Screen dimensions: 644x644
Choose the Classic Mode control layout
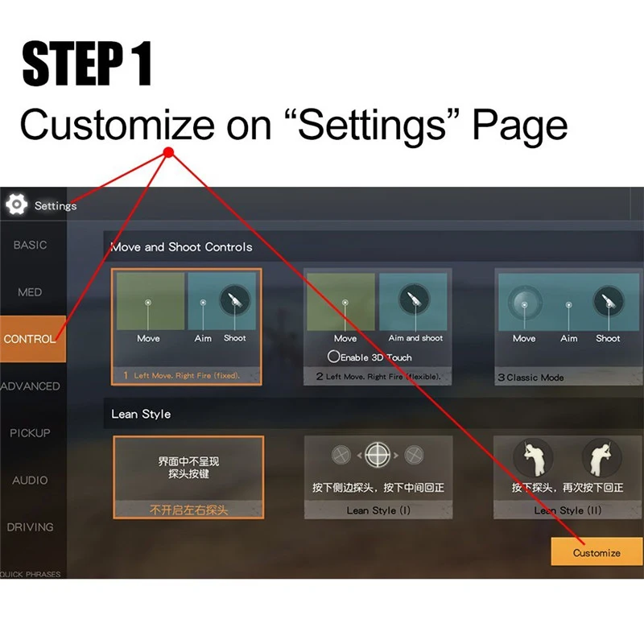[x=569, y=327]
